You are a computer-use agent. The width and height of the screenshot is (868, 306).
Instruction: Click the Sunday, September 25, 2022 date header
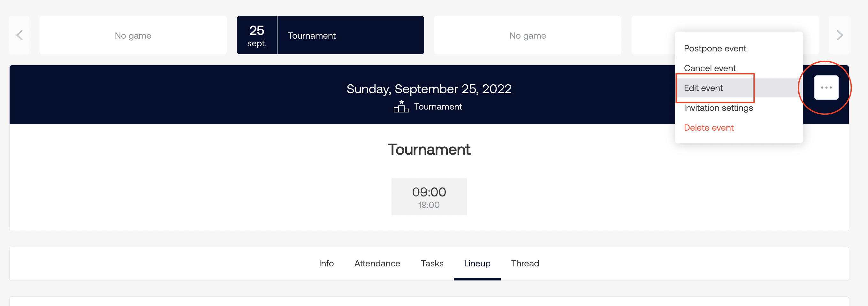429,89
